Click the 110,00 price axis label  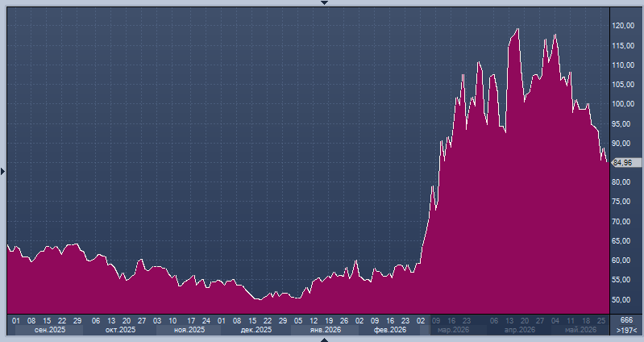[x=623, y=65]
